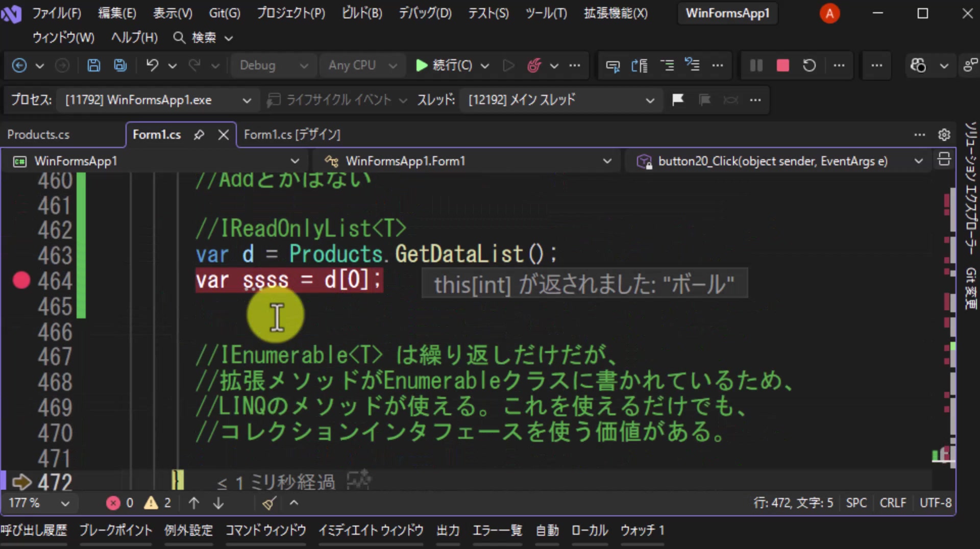
Task: Open the process WinFormsApp1.exe dropdown
Action: point(158,99)
